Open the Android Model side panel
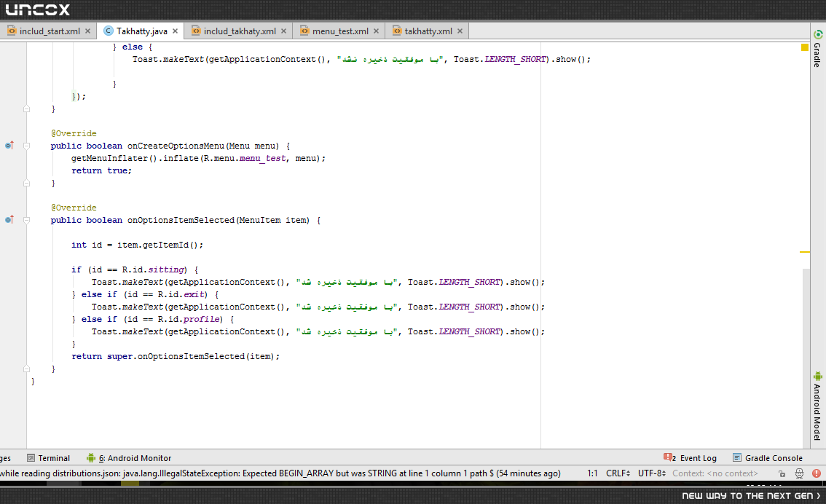The height and width of the screenshot is (504, 826). click(817, 412)
